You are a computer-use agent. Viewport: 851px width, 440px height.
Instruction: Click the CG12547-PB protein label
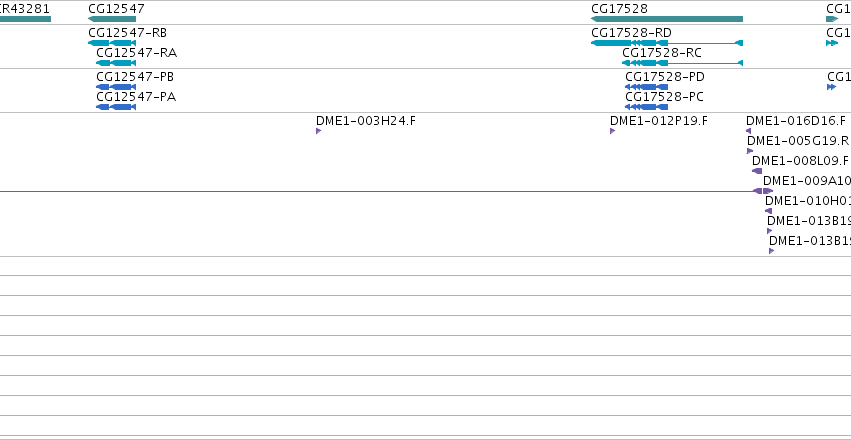click(135, 76)
